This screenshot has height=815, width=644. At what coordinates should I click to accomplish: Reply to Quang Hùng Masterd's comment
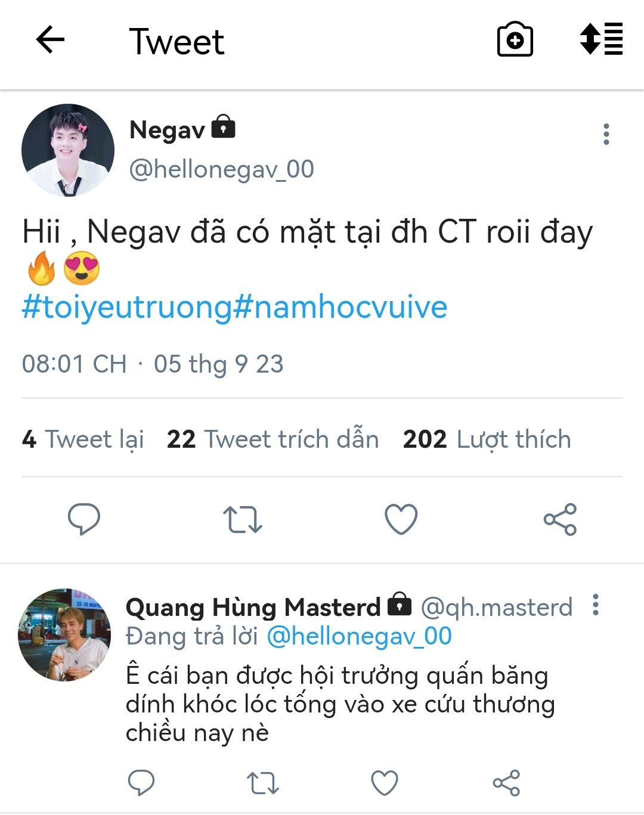pyautogui.click(x=141, y=783)
